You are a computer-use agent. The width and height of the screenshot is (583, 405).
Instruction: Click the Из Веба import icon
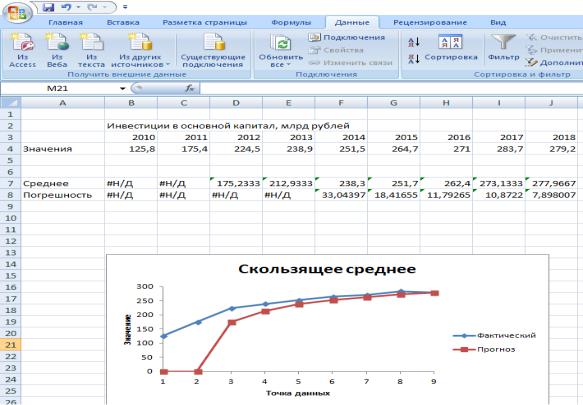57,42
